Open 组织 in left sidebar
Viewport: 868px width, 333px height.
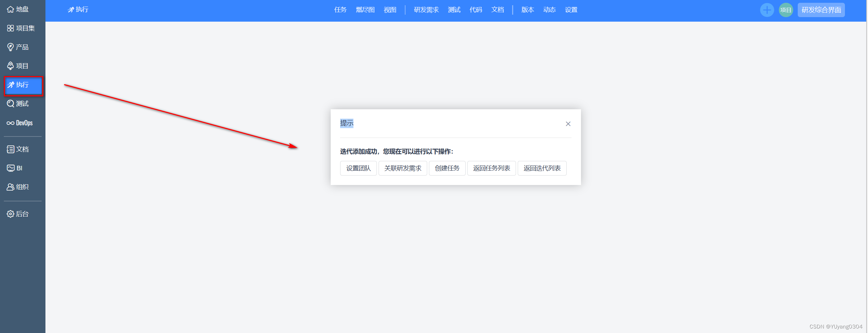(18, 187)
